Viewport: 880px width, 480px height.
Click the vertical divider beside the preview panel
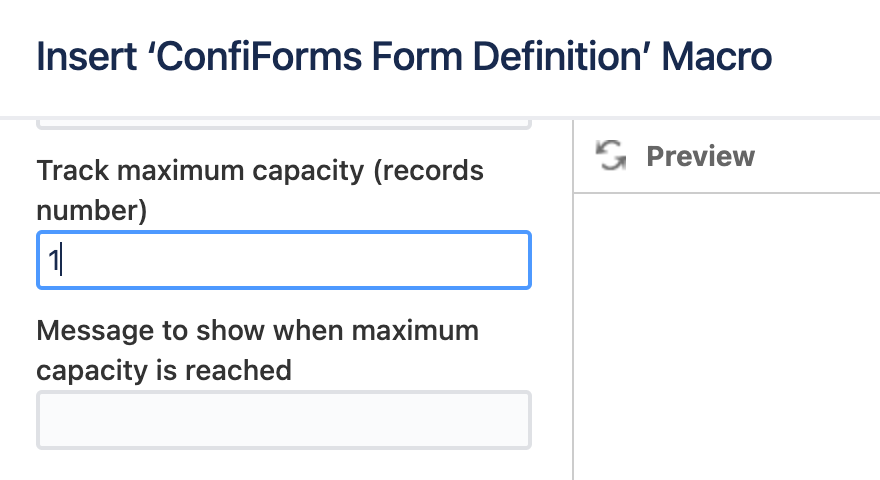coord(573,300)
